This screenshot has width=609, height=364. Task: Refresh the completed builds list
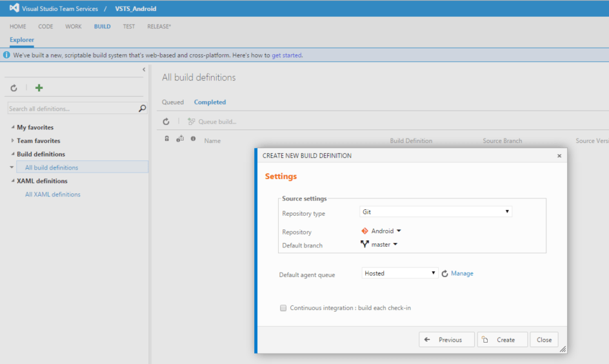tap(166, 121)
